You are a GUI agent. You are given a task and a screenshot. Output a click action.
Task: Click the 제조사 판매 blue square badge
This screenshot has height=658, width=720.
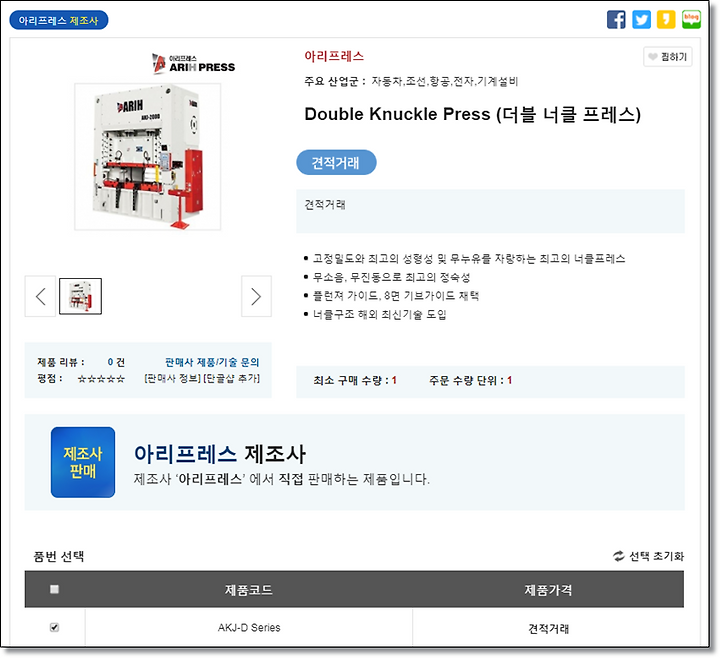pyautogui.click(x=83, y=462)
